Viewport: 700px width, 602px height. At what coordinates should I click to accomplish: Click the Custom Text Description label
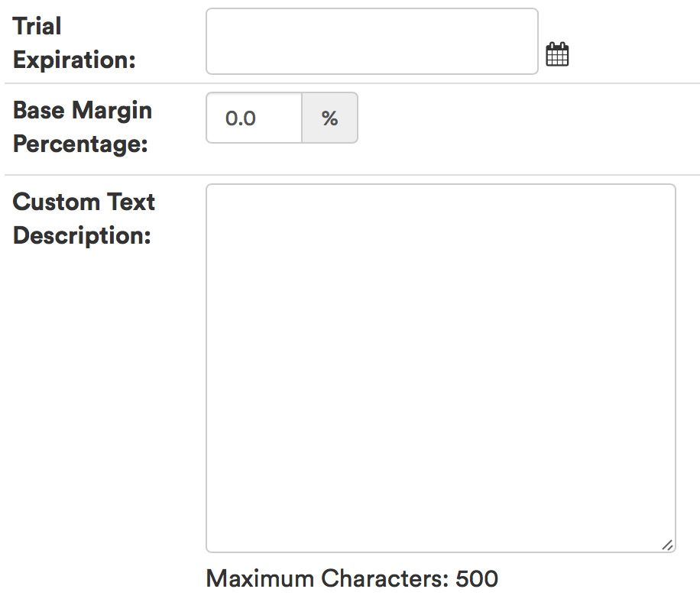(x=83, y=218)
